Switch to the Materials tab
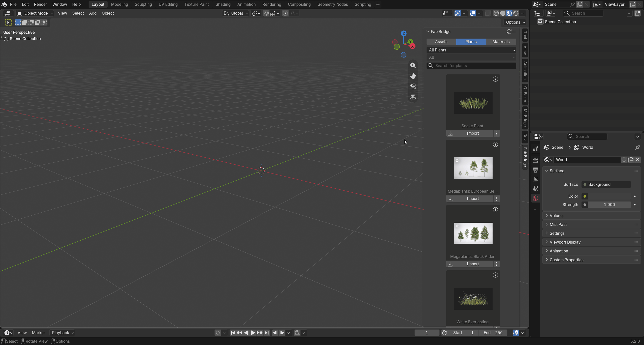The height and width of the screenshot is (345, 644). click(501, 42)
